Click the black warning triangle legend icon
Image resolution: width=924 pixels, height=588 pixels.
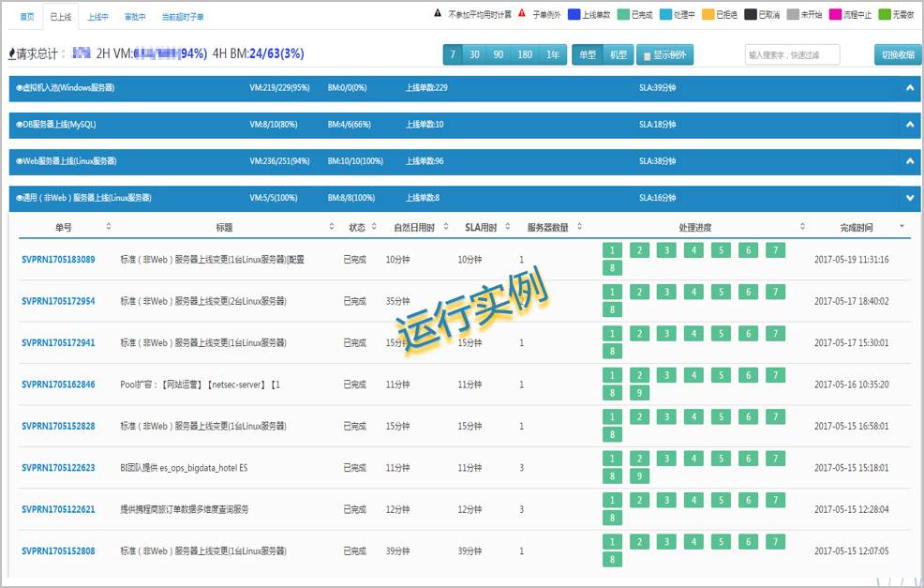[x=438, y=13]
